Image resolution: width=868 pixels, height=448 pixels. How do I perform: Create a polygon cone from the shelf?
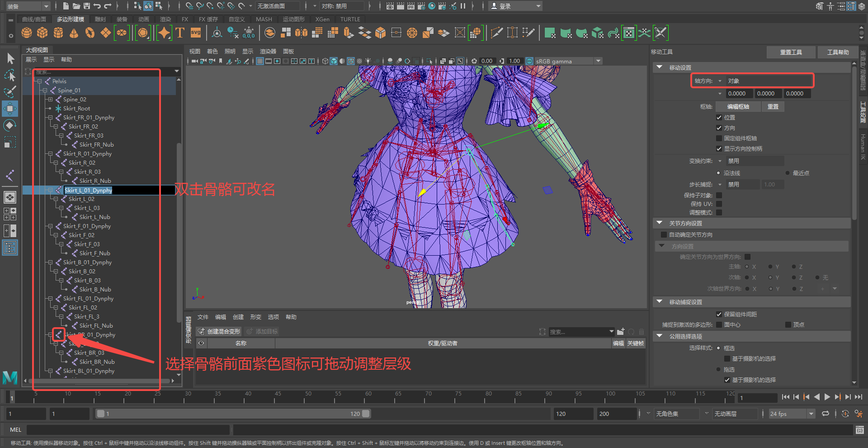coord(74,33)
